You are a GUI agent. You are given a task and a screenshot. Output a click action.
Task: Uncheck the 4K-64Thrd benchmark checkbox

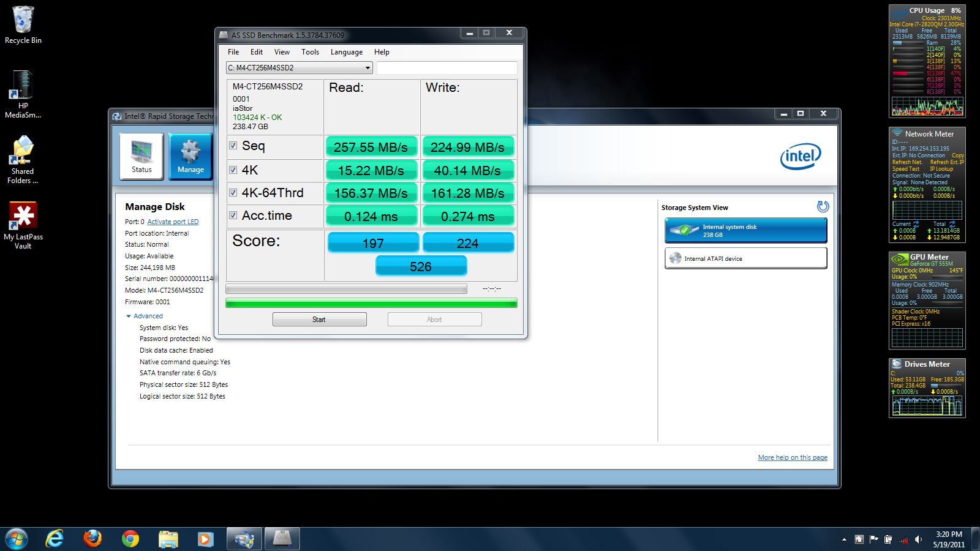[x=233, y=192]
